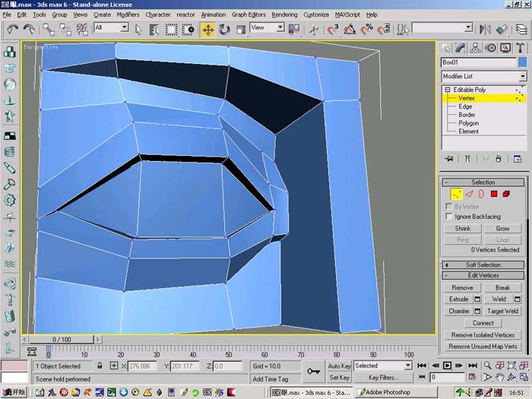This screenshot has height=399, width=532.
Task: Click the Mirror Selected Objects icon
Action: coord(485,30)
